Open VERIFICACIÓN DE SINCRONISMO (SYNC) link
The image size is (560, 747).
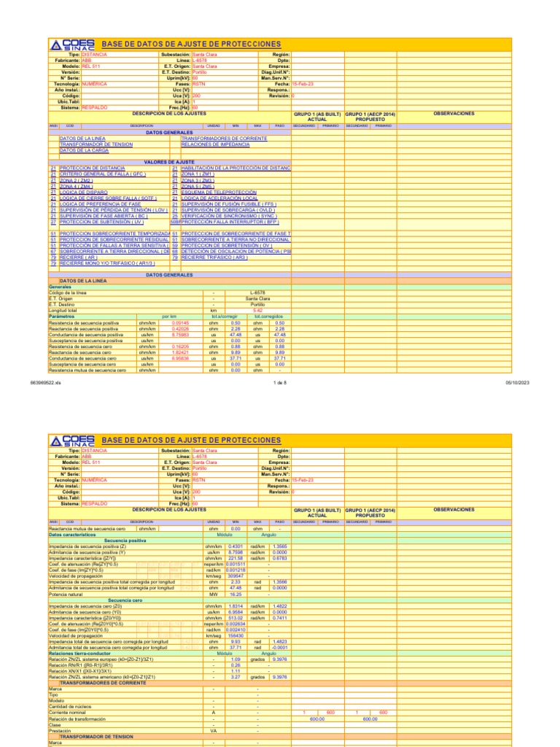click(229, 216)
